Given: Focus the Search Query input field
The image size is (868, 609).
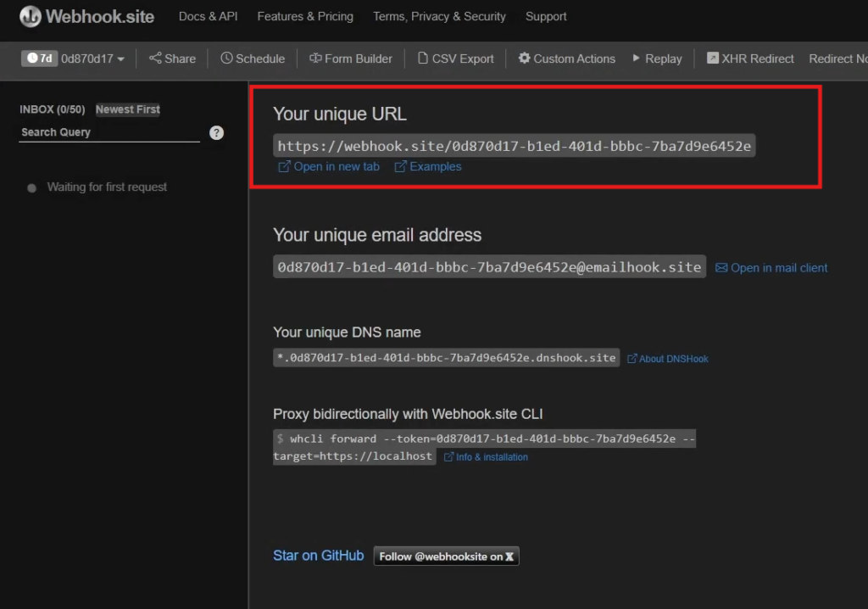Looking at the screenshot, I should (109, 132).
